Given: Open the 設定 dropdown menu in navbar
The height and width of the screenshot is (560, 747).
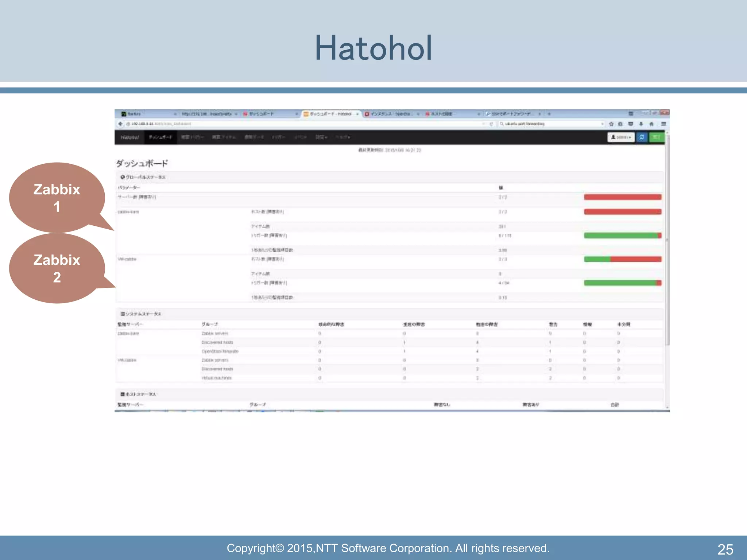Looking at the screenshot, I should pos(321,137).
